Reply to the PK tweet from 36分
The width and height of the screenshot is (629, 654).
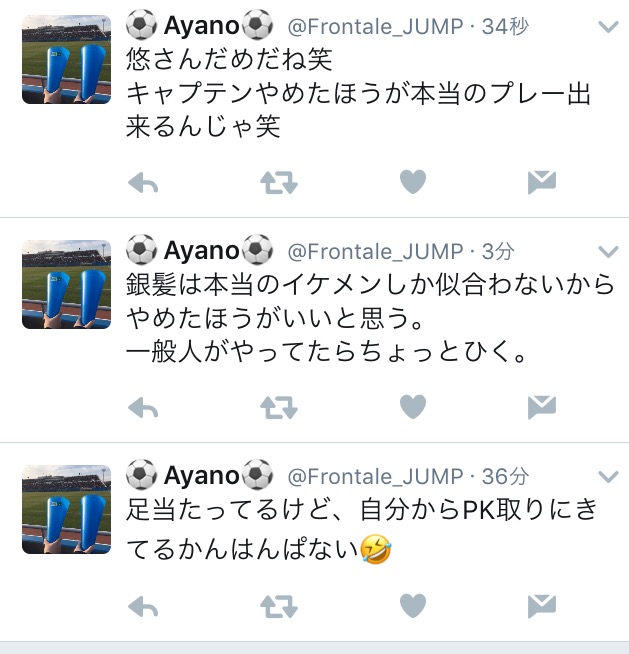pyautogui.click(x=143, y=606)
